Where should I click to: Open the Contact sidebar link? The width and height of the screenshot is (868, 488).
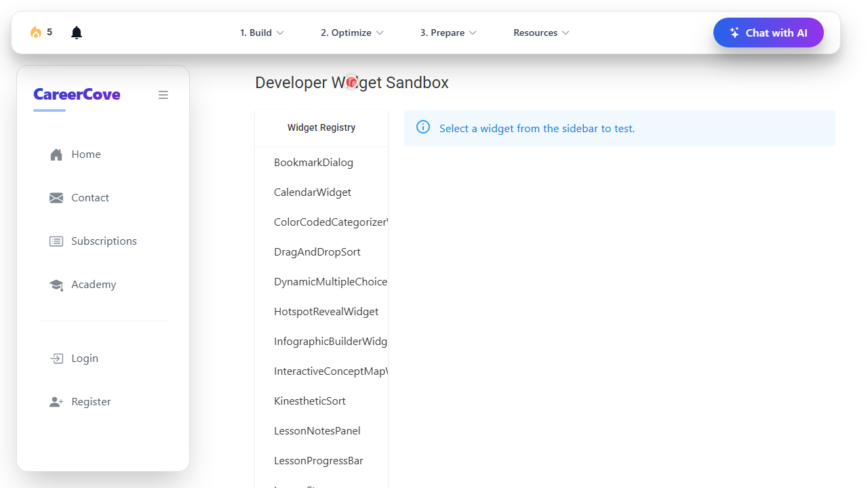pos(103,198)
